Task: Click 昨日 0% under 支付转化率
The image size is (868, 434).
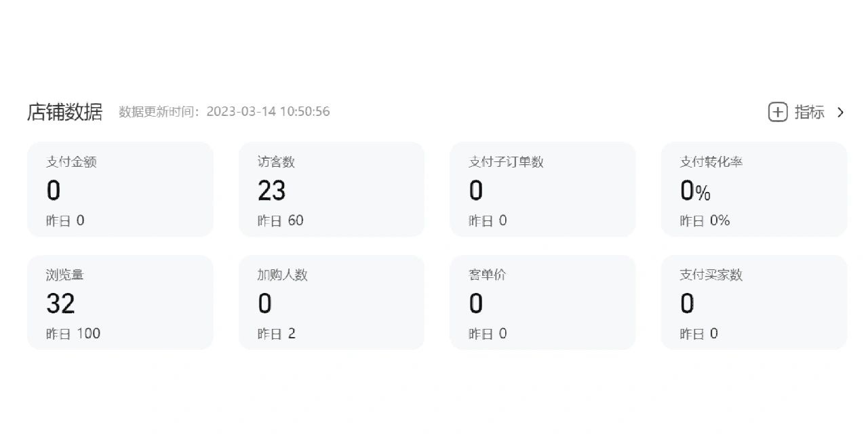Action: (705, 220)
